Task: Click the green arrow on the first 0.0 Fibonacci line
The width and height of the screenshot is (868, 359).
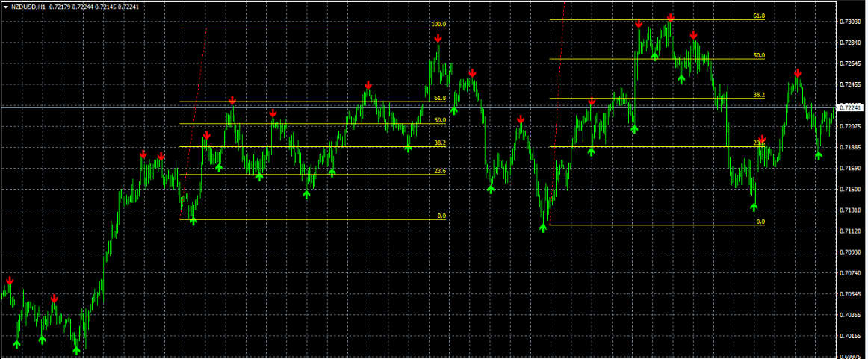Action: click(x=193, y=221)
